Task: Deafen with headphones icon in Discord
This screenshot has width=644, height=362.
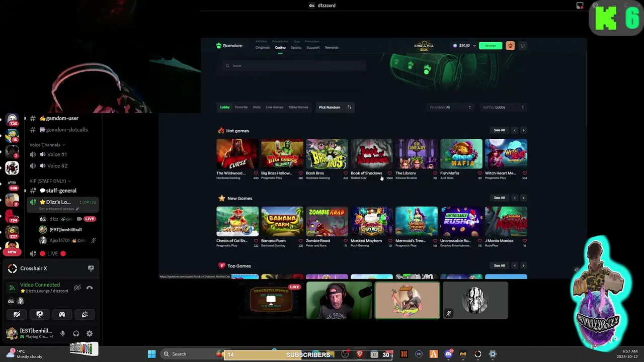Action: [76, 333]
